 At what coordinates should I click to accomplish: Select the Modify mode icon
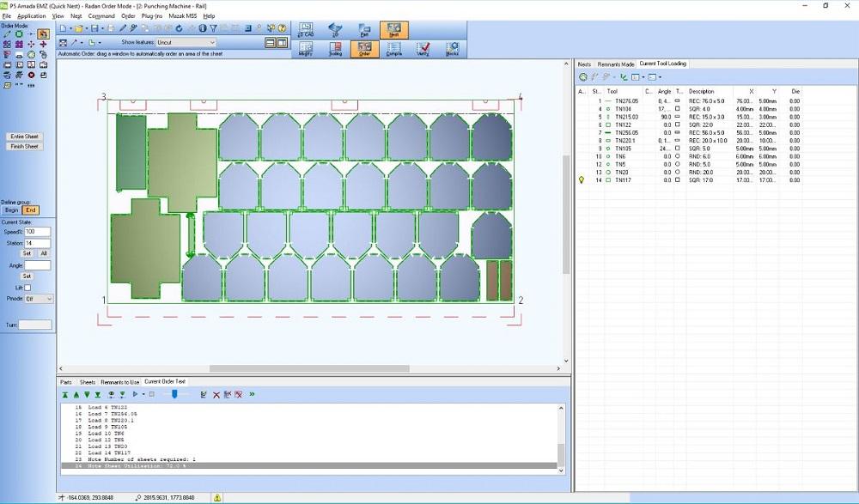307,48
